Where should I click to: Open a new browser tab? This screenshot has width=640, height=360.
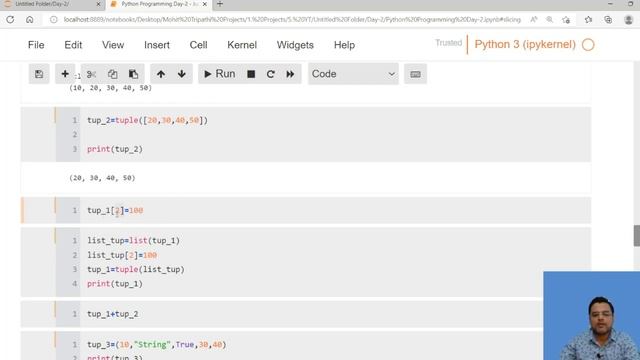pos(220,4)
